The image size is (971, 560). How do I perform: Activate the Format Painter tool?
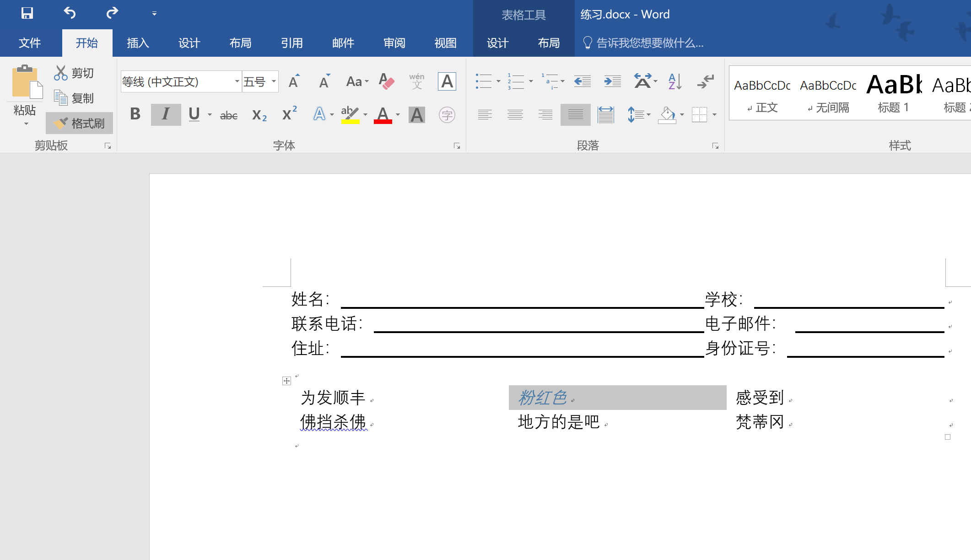[79, 123]
